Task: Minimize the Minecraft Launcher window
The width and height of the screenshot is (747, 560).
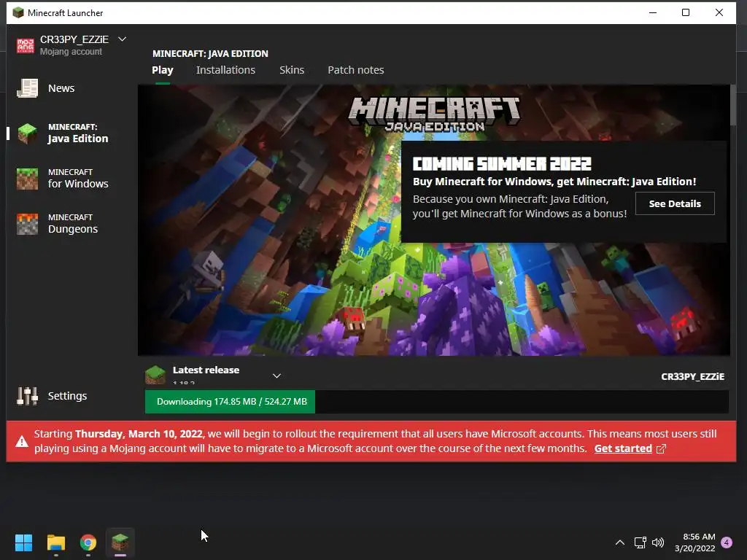Action: tap(653, 13)
